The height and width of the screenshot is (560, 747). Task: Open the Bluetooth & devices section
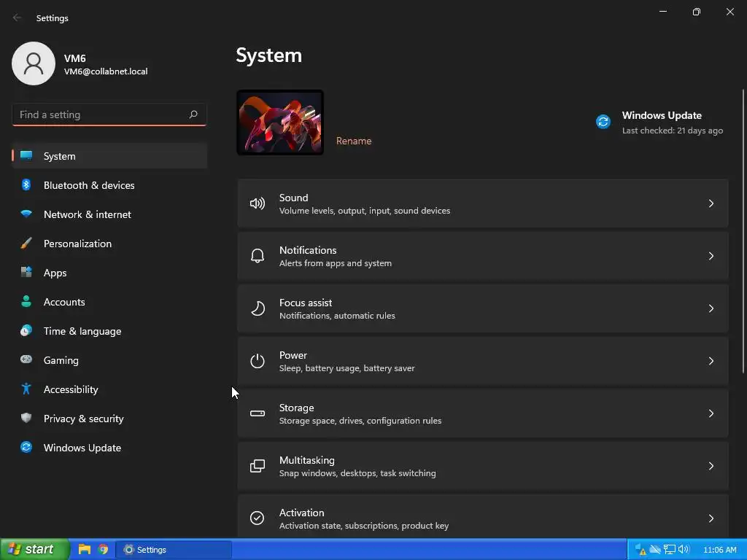[x=109, y=184]
